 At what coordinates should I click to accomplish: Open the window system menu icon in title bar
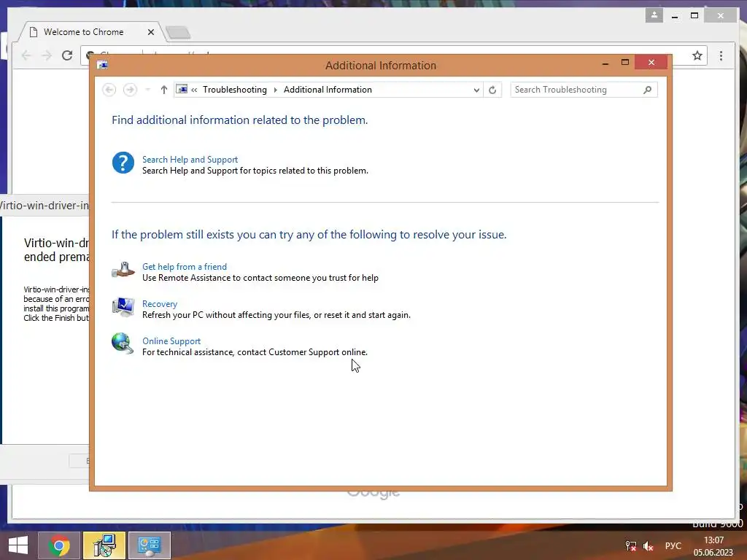(102, 65)
